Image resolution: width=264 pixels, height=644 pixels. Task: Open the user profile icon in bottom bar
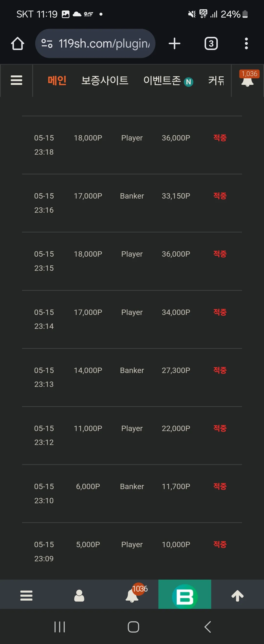pos(79,595)
